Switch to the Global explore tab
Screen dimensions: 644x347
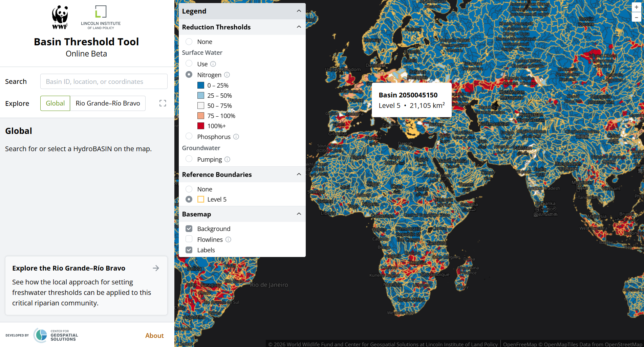55,103
